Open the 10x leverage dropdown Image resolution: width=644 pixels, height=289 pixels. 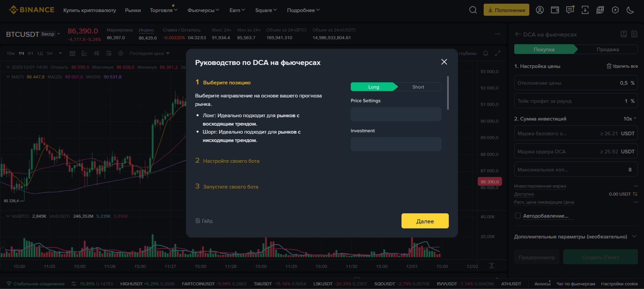point(630,119)
